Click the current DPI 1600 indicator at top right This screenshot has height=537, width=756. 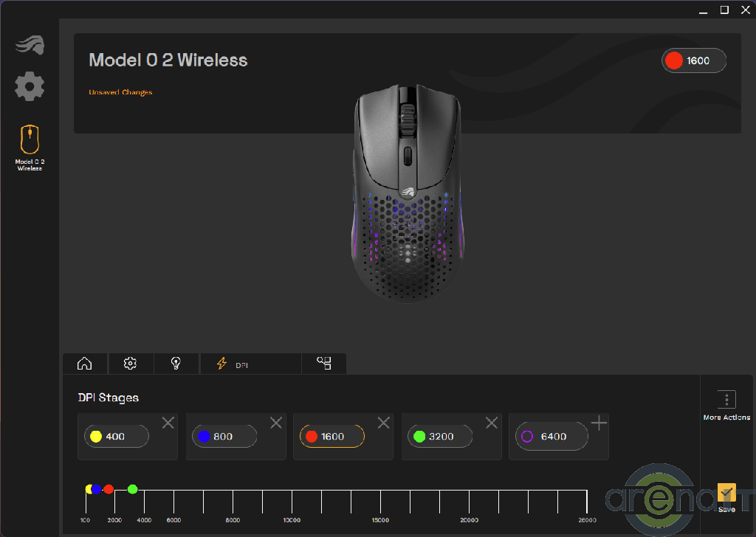[694, 60]
